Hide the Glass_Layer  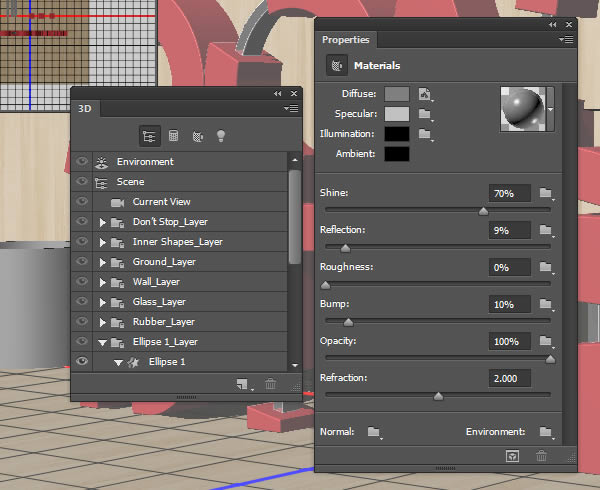point(82,301)
